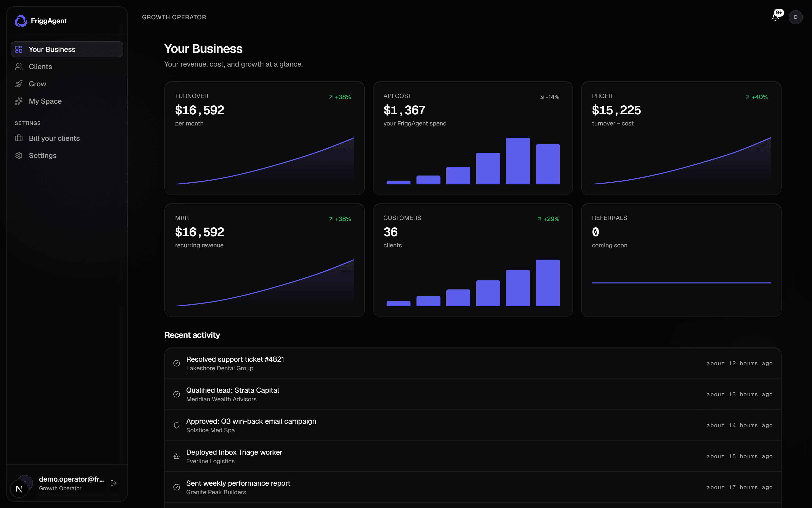The width and height of the screenshot is (812, 508).
Task: Click the Profit +40% trend arrow
Action: pos(747,97)
